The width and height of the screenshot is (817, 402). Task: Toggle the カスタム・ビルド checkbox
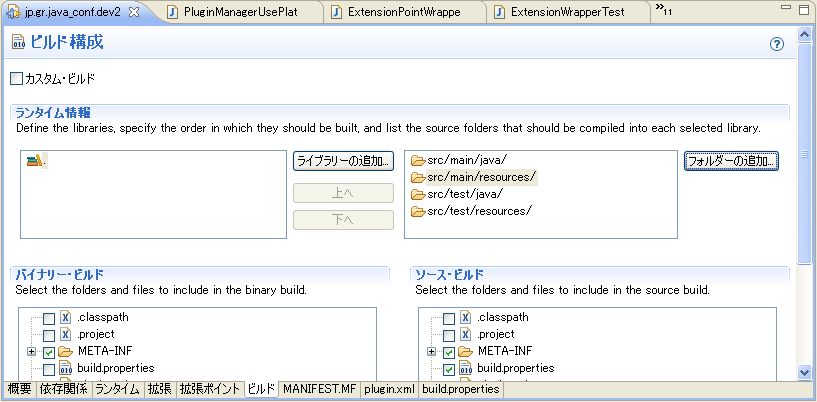click(17, 79)
